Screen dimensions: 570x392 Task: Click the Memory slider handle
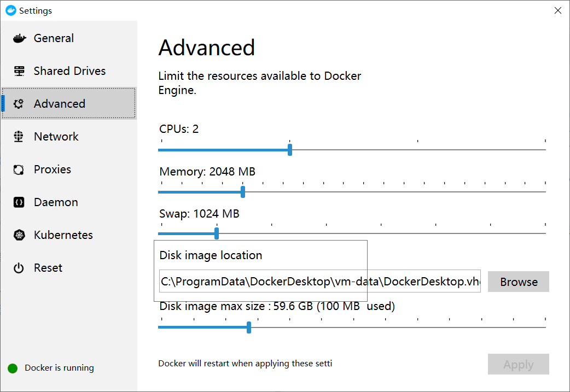(243, 192)
